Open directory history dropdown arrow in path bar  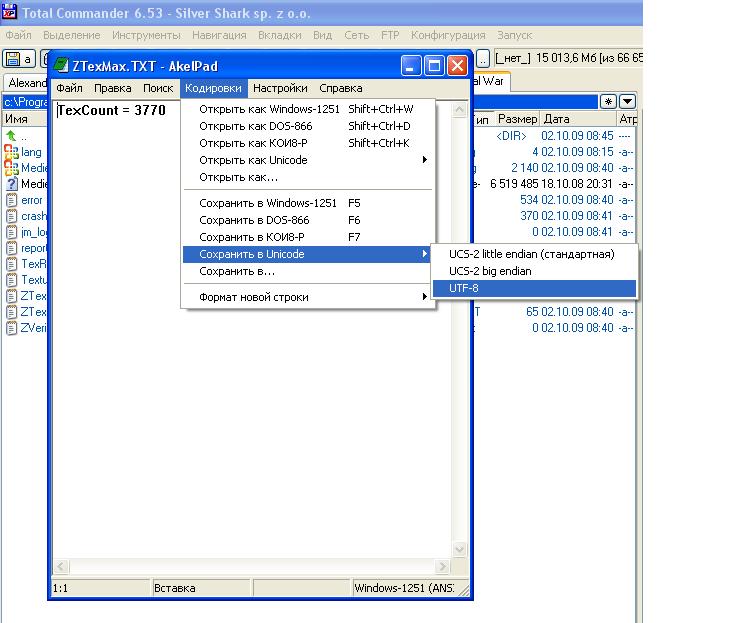[627, 101]
